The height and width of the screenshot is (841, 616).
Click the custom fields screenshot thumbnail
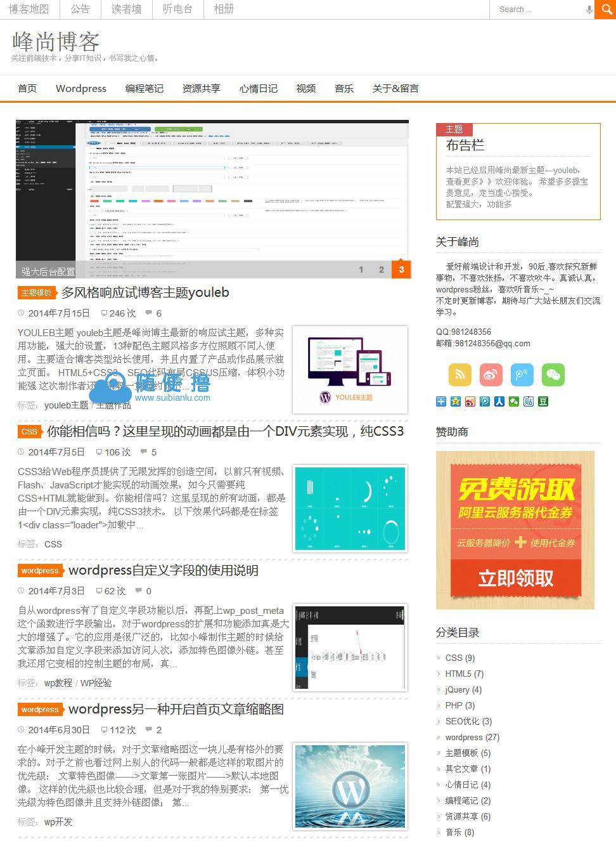pos(350,648)
